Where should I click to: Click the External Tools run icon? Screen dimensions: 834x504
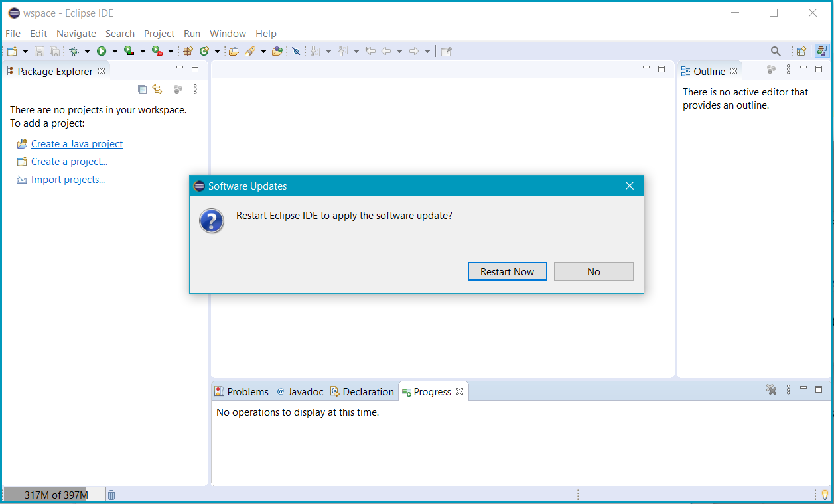(x=157, y=51)
